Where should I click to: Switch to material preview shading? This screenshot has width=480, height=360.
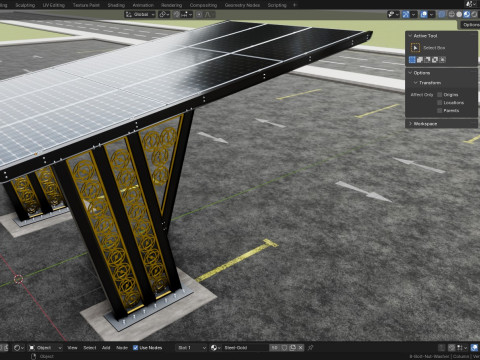[467, 14]
